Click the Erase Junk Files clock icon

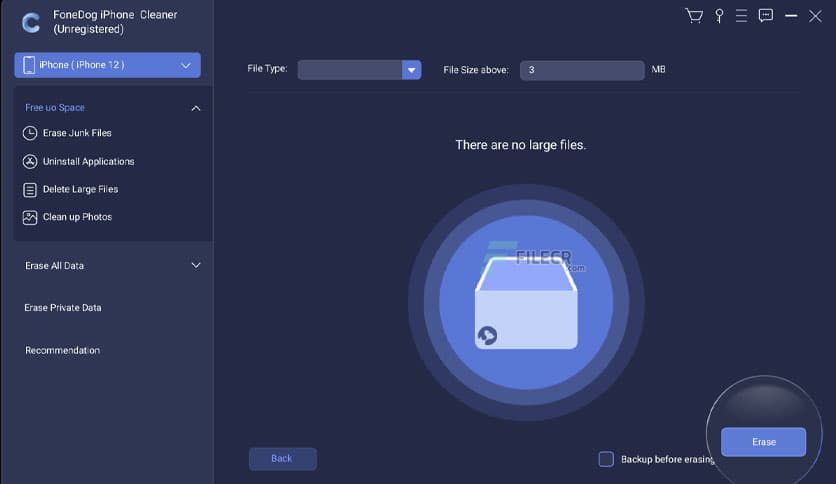click(x=30, y=133)
